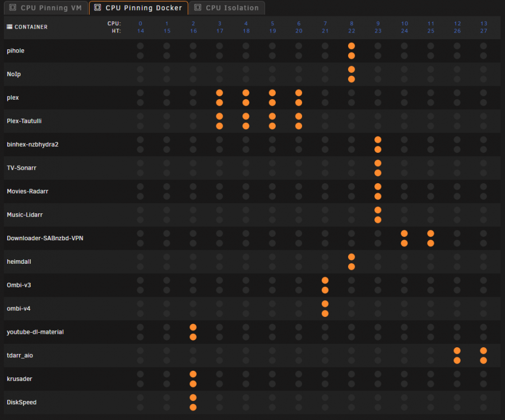Screen dimensions: 505x420
Task: Unpin DiskSpeed from CPU 2
Action: 193,398
